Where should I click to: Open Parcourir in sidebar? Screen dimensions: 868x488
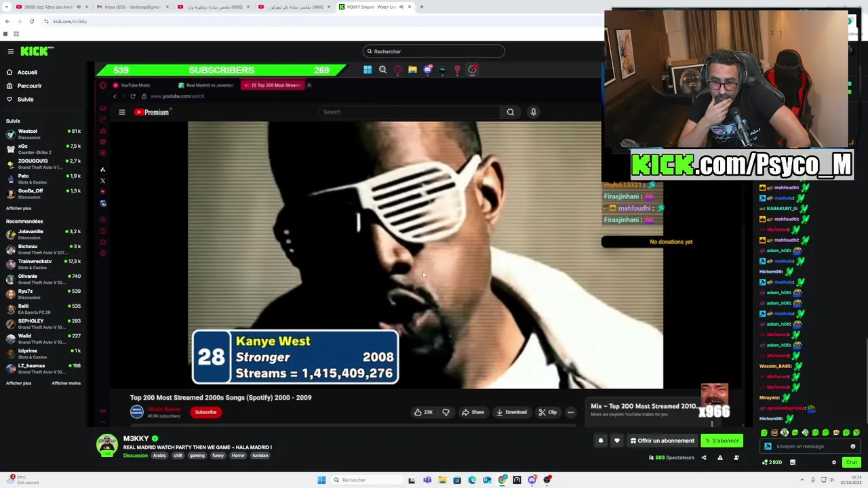[29, 86]
